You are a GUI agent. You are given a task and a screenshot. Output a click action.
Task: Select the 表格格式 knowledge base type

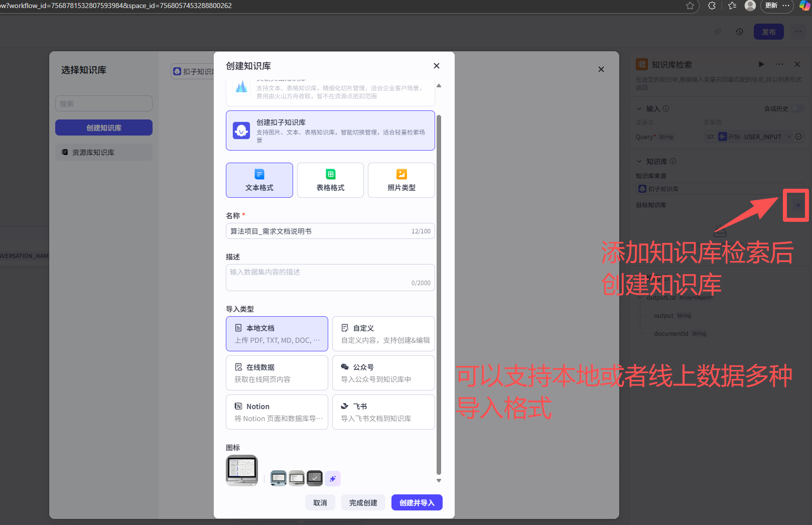click(330, 180)
